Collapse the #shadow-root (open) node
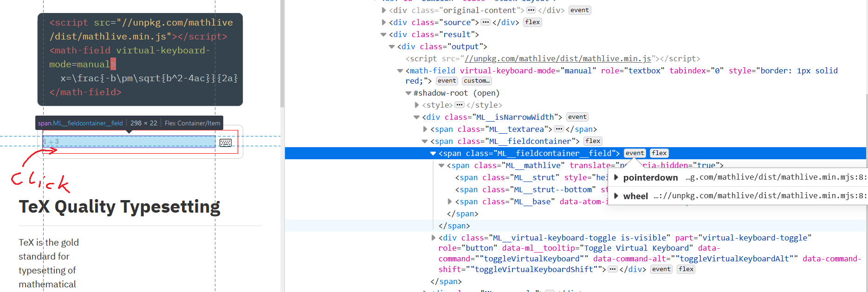This screenshot has width=868, height=292. (x=408, y=93)
